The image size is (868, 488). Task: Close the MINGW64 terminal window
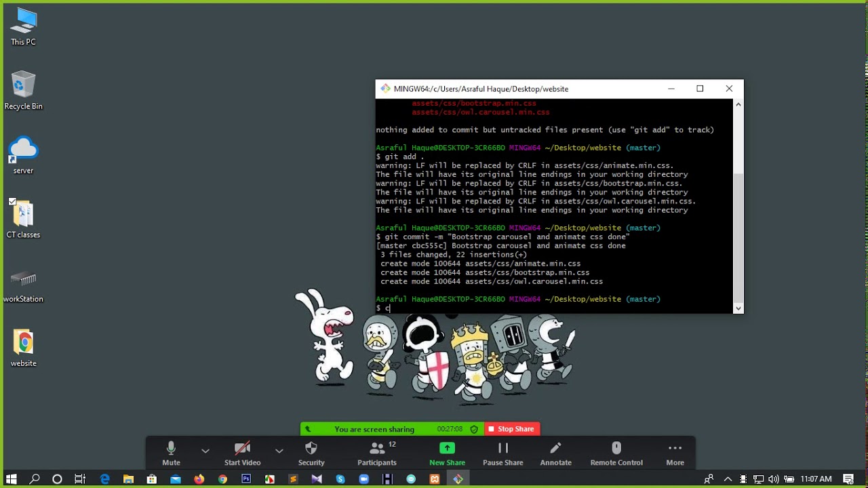[x=729, y=89]
